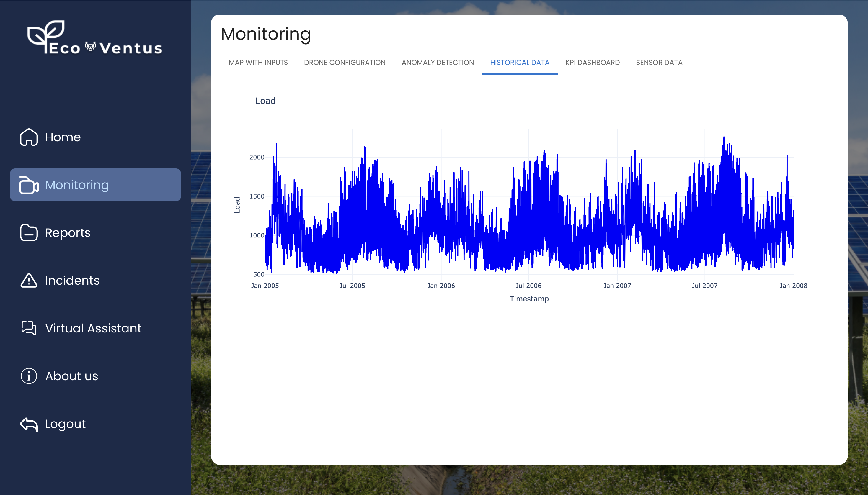
Task: Click the Monitoring sidebar icon
Action: [28, 185]
